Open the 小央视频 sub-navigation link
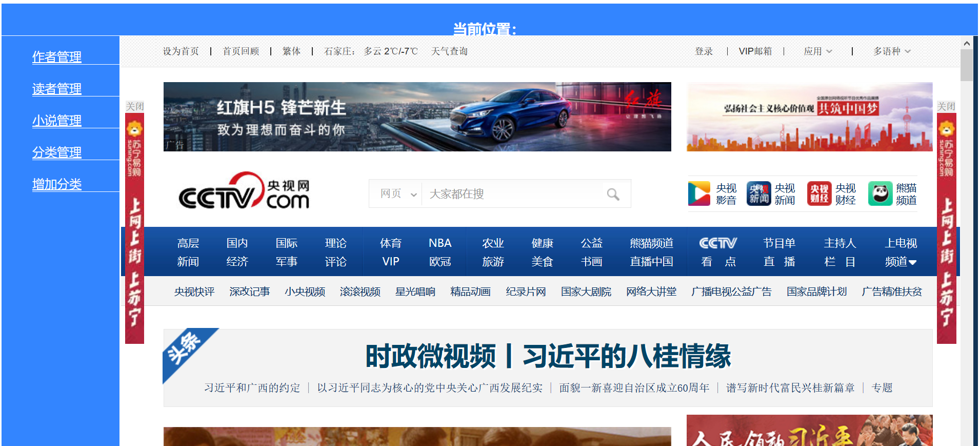980x446 pixels. tap(305, 292)
